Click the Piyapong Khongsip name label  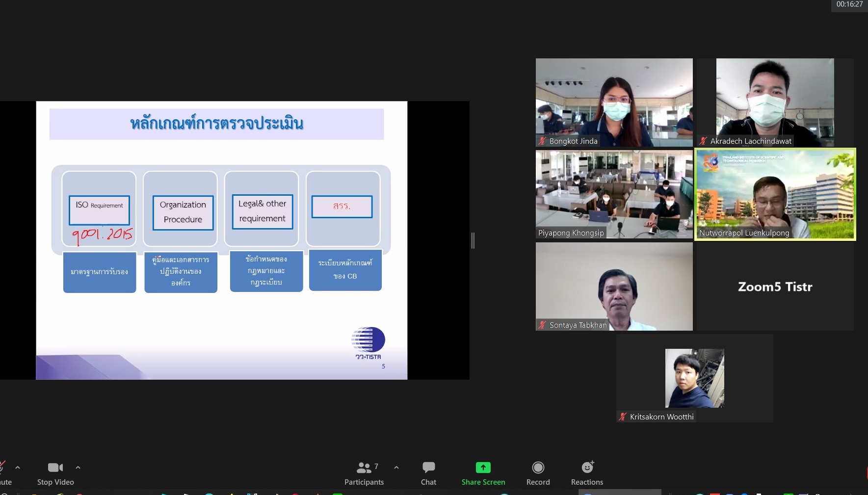[571, 233]
